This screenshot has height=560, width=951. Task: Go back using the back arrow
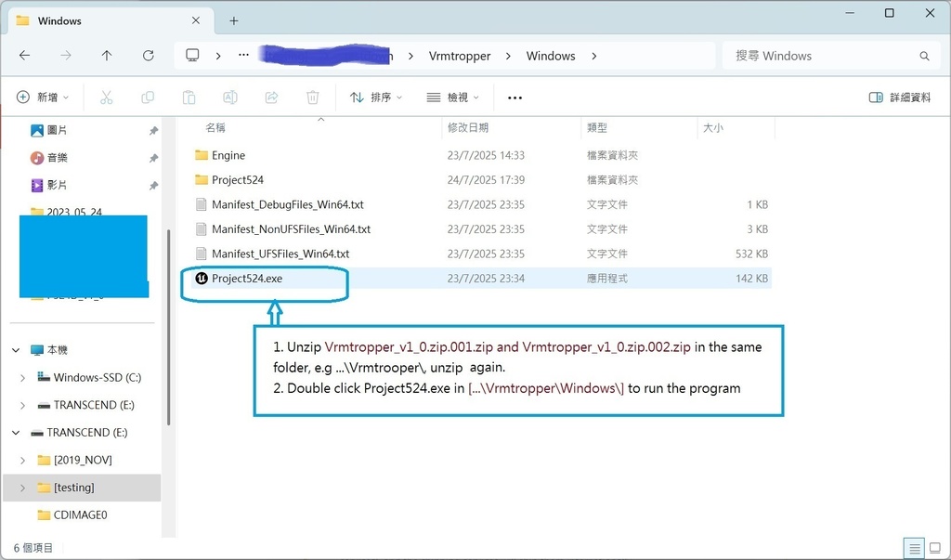coord(24,55)
